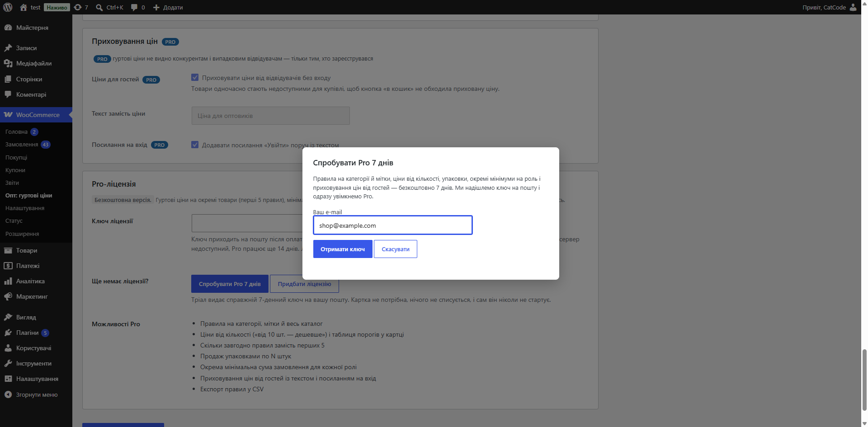Click the Медіафайли media icon

(8, 63)
